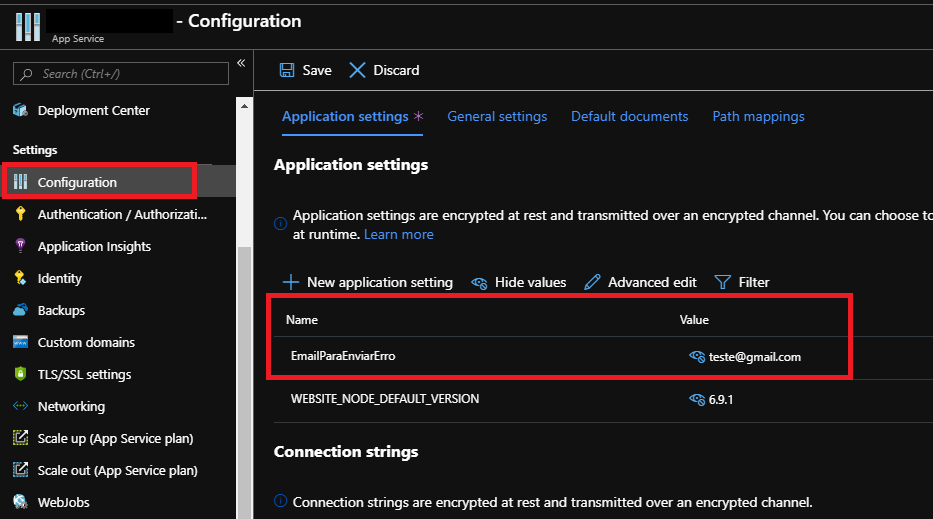Click the TLS/SSL settings shield icon
Screen dimensions: 933x519
pyautogui.click(x=20, y=374)
